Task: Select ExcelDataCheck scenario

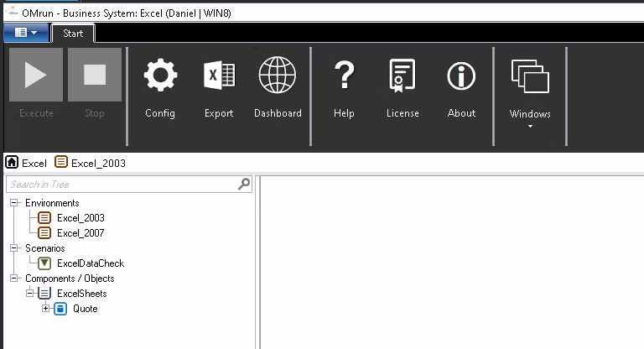Action: [91, 263]
